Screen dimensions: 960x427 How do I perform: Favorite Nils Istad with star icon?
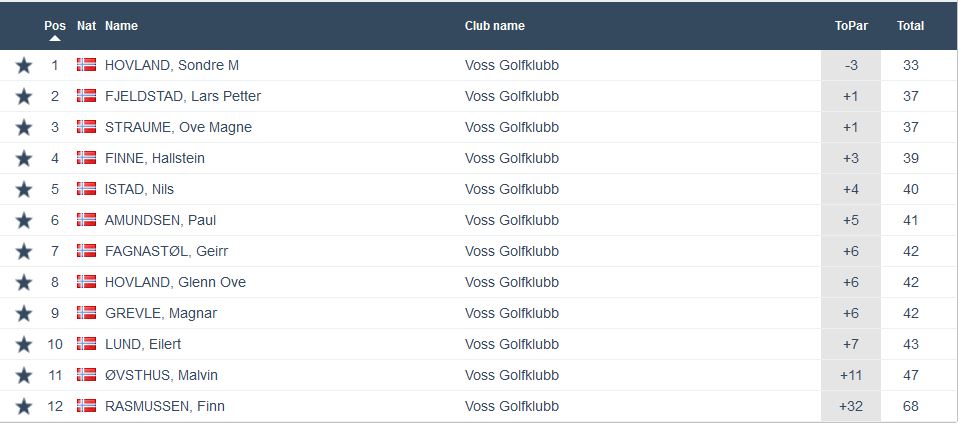click(24, 190)
